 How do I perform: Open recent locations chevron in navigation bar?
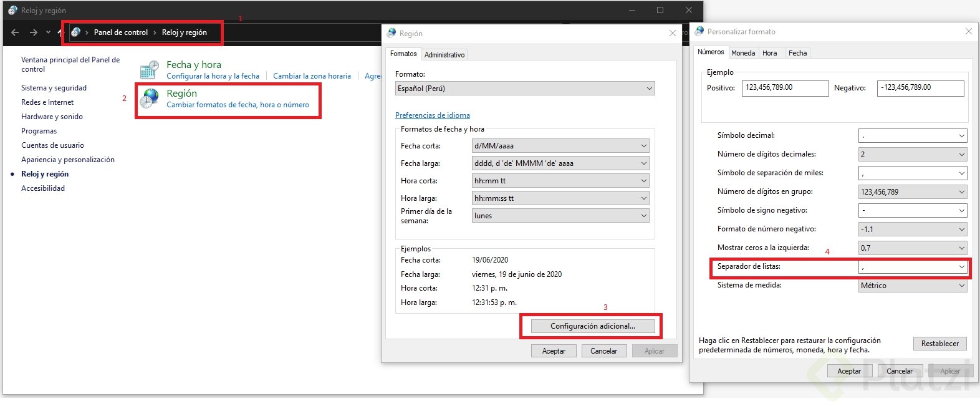pos(48,32)
